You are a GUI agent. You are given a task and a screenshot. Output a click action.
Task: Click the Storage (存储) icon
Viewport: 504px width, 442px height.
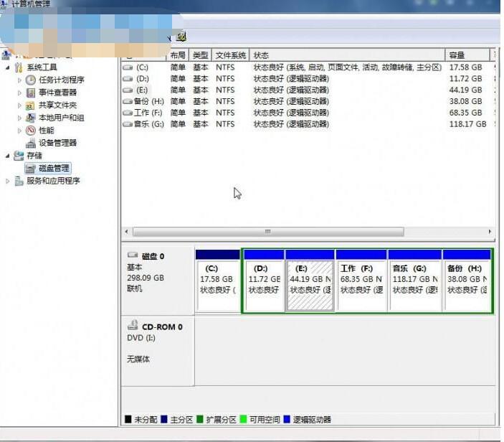19,156
